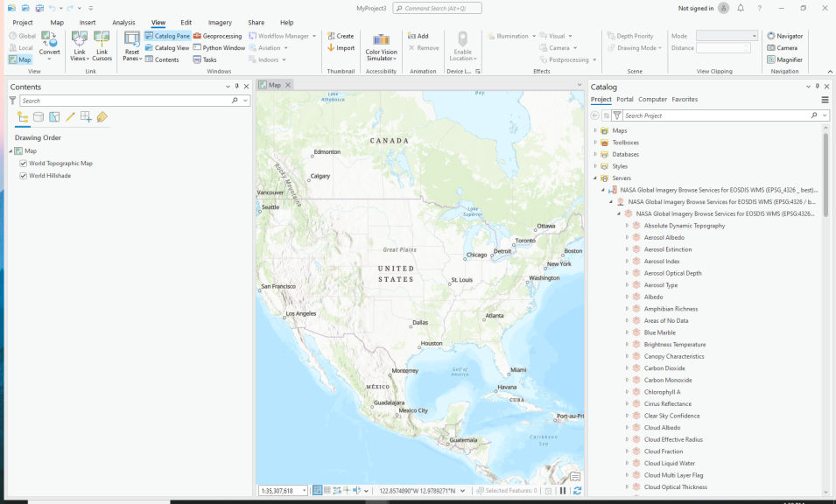836x504 pixels.
Task: Select List By Labeling in Contents pane
Action: click(x=102, y=115)
